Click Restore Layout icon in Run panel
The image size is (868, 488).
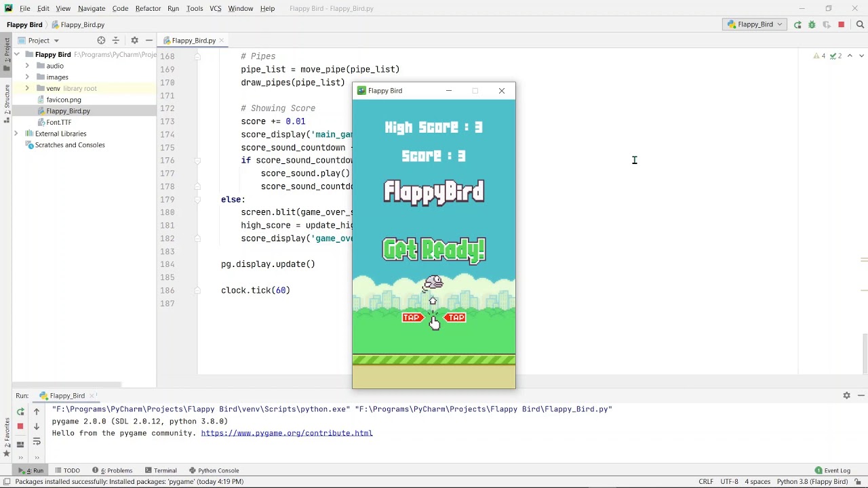tap(20, 444)
